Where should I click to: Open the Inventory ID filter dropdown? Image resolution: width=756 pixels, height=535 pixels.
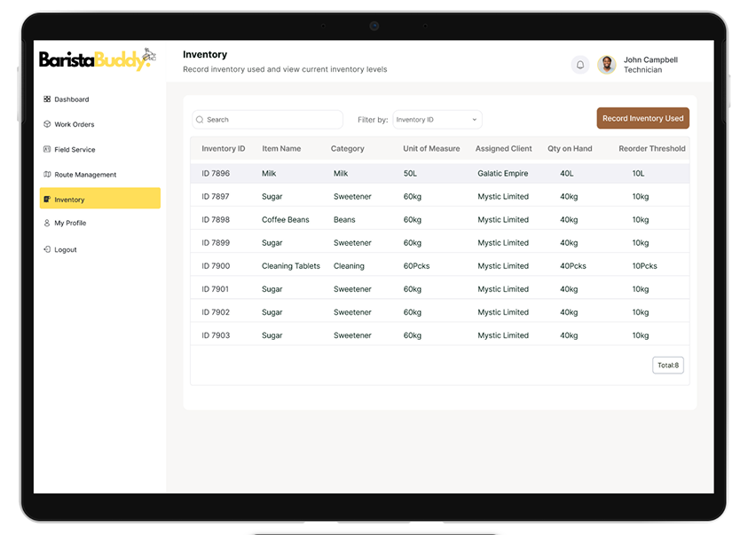tap(437, 120)
